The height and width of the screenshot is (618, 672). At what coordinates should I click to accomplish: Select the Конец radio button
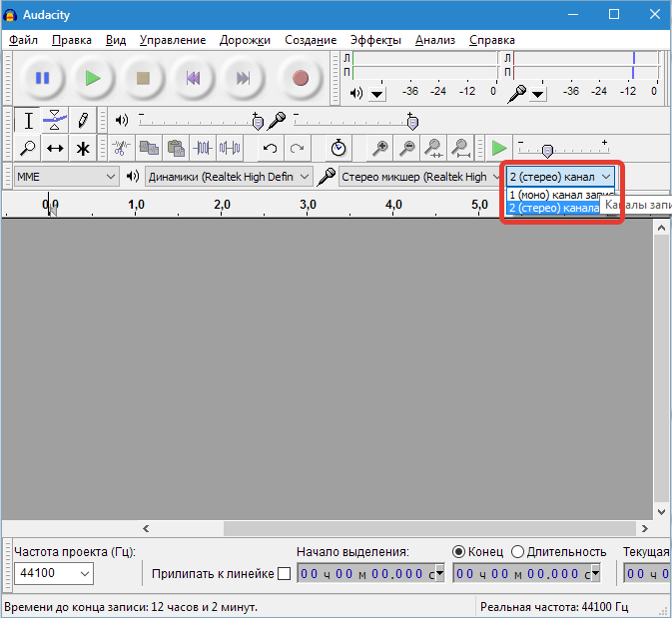coord(458,551)
